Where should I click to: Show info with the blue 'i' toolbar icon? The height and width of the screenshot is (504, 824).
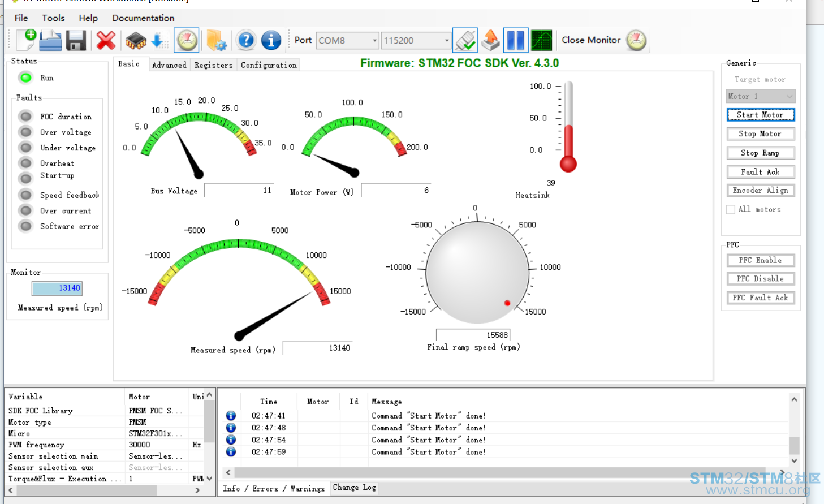271,40
